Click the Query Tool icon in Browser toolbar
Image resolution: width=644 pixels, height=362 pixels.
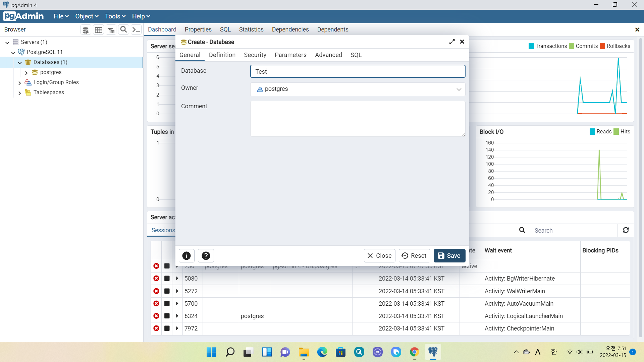pos(86,30)
